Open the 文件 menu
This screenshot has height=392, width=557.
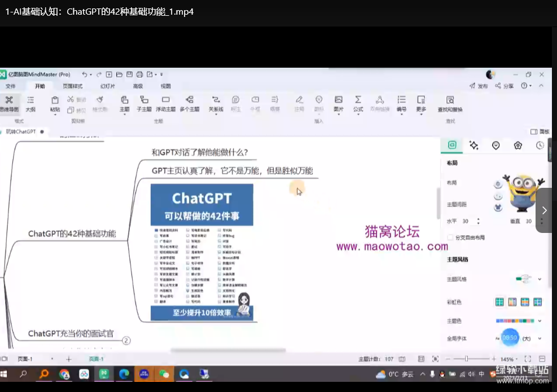11,86
